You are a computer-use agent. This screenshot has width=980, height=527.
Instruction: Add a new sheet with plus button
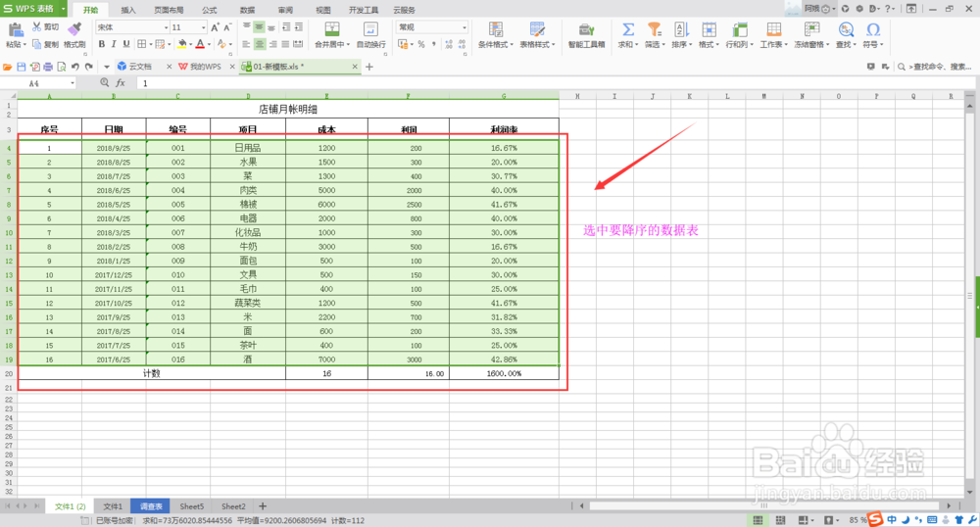pyautogui.click(x=263, y=506)
